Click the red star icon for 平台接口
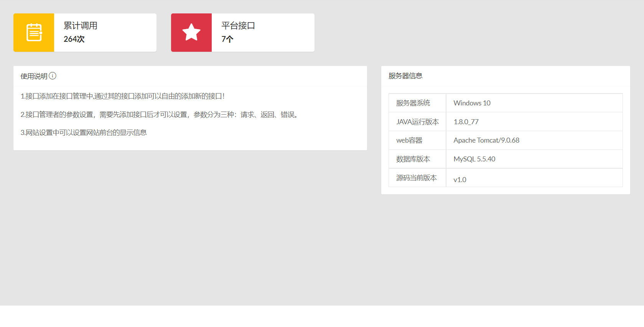This screenshot has width=644, height=327. (191, 32)
